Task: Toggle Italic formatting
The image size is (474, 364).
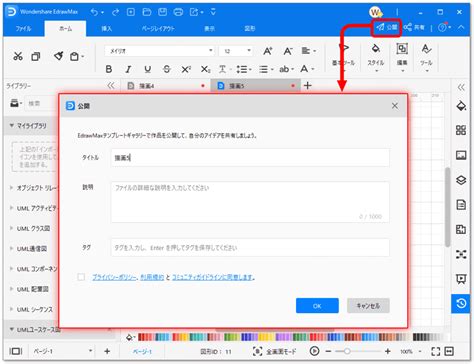Action: point(128,69)
